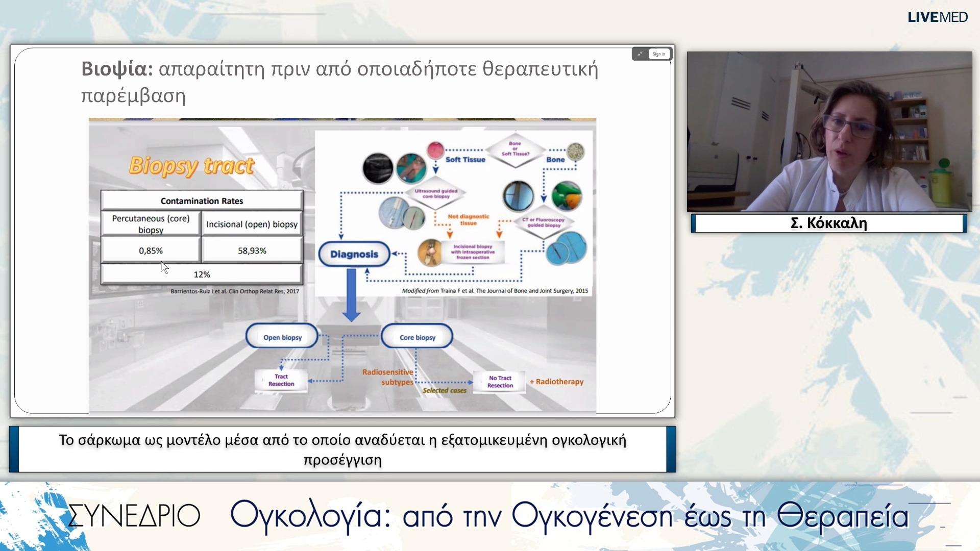Click the No Tract Resection box

click(500, 382)
